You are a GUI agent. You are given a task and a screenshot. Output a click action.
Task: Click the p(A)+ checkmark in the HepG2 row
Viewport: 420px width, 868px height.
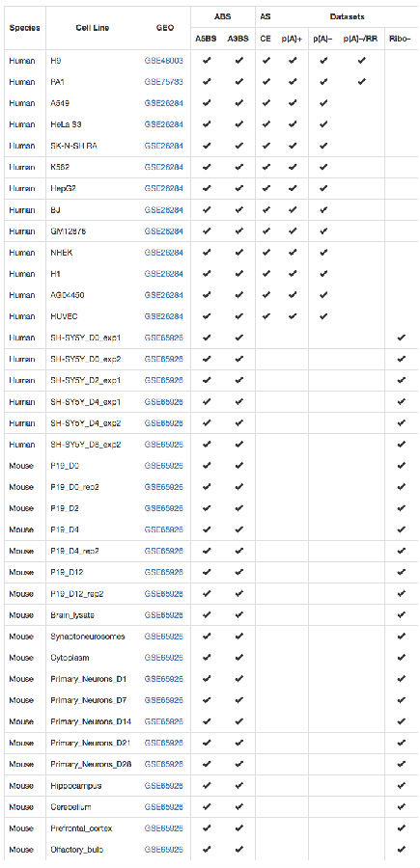pyautogui.click(x=292, y=188)
